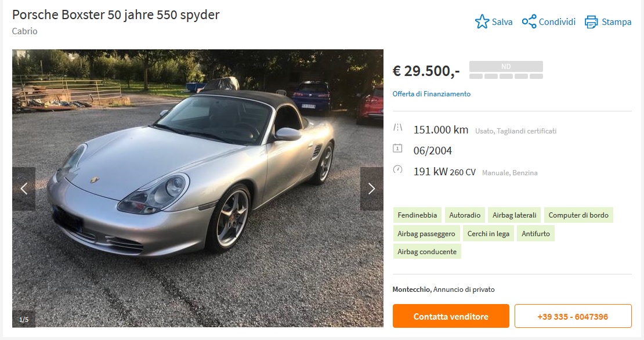Click the calendar registration date icon

pyautogui.click(x=397, y=148)
